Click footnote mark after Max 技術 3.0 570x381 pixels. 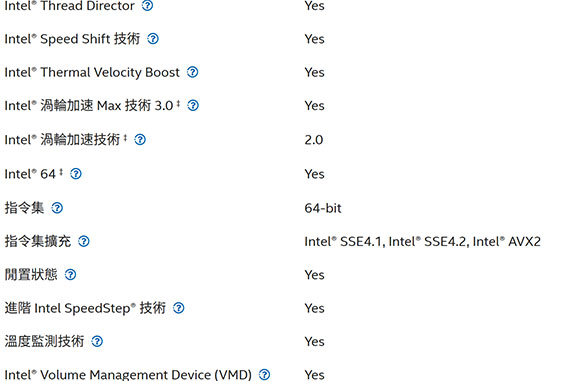tap(178, 104)
